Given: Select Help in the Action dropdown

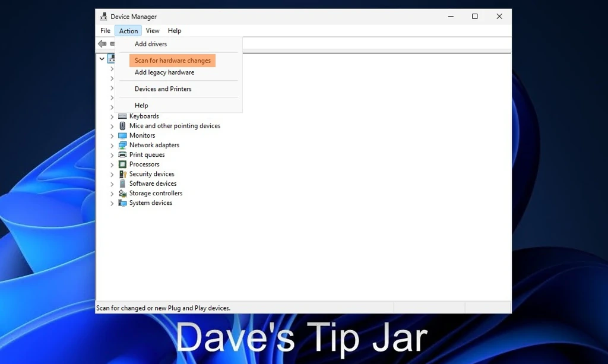Looking at the screenshot, I should 141,106.
